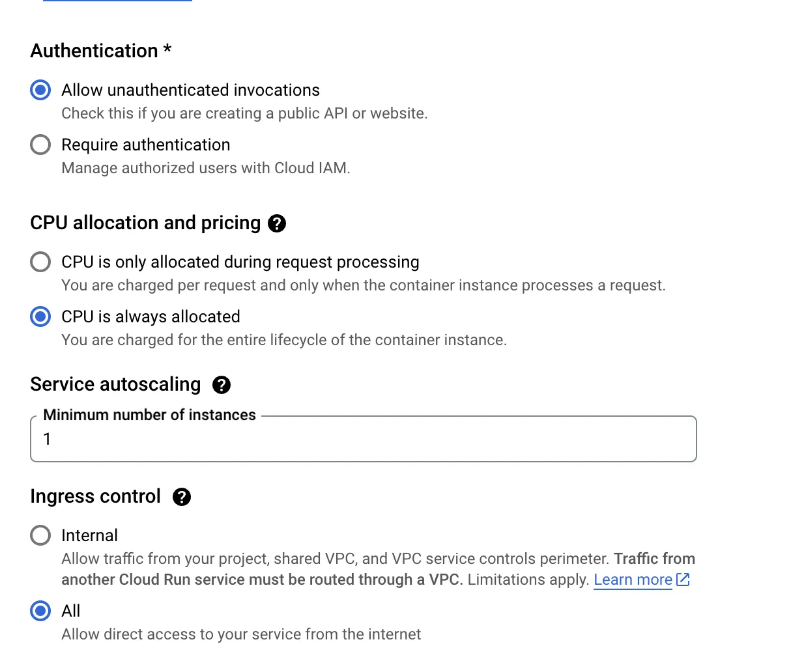Click the CPU allocation and pricing heading

click(x=145, y=223)
